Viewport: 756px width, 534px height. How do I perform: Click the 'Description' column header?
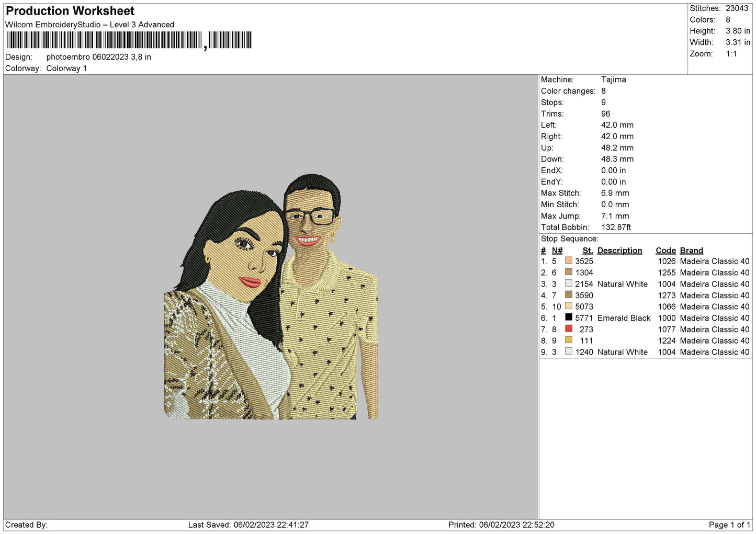pos(619,251)
